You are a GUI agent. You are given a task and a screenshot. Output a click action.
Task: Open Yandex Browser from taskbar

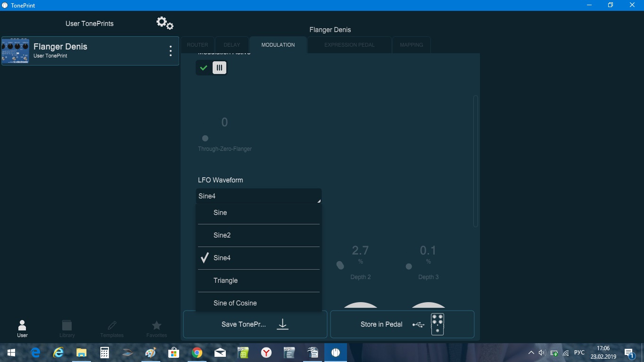266,353
